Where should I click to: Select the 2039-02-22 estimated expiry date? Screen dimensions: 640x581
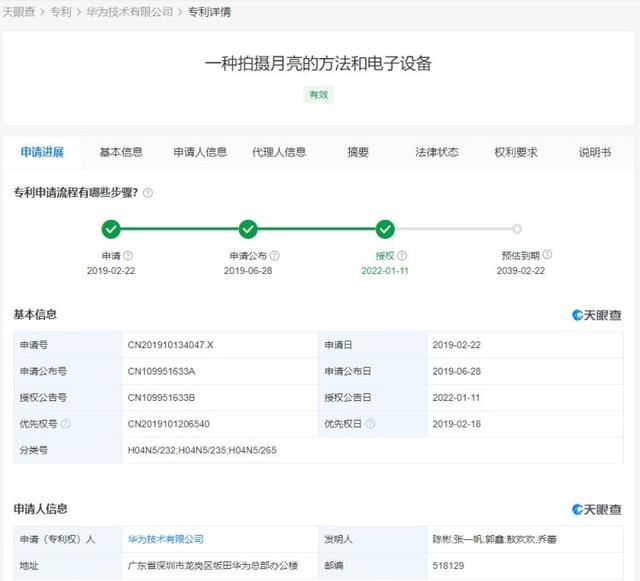(x=521, y=271)
